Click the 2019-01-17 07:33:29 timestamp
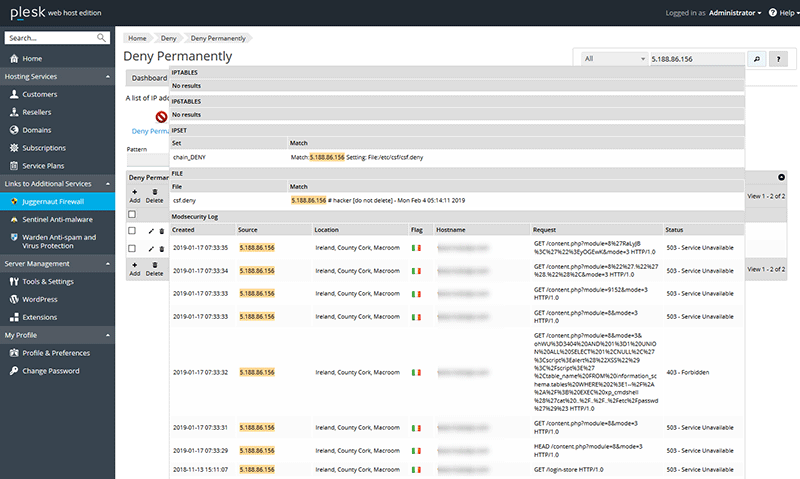 click(x=201, y=451)
